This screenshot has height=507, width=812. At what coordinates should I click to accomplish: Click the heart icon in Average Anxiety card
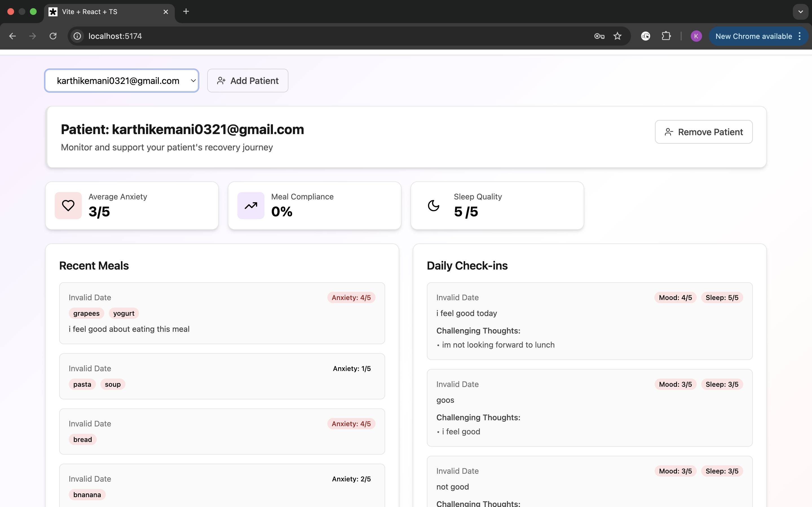pos(68,206)
